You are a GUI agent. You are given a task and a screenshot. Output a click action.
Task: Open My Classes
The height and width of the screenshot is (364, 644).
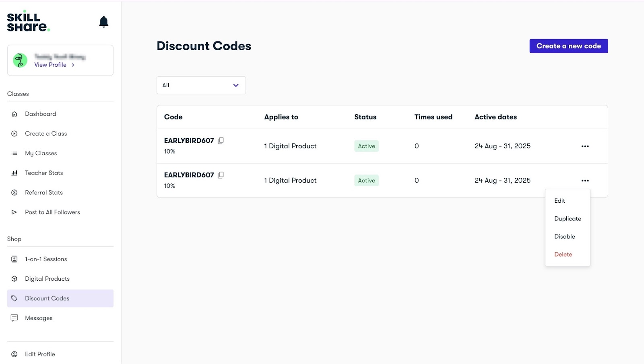[x=41, y=153]
